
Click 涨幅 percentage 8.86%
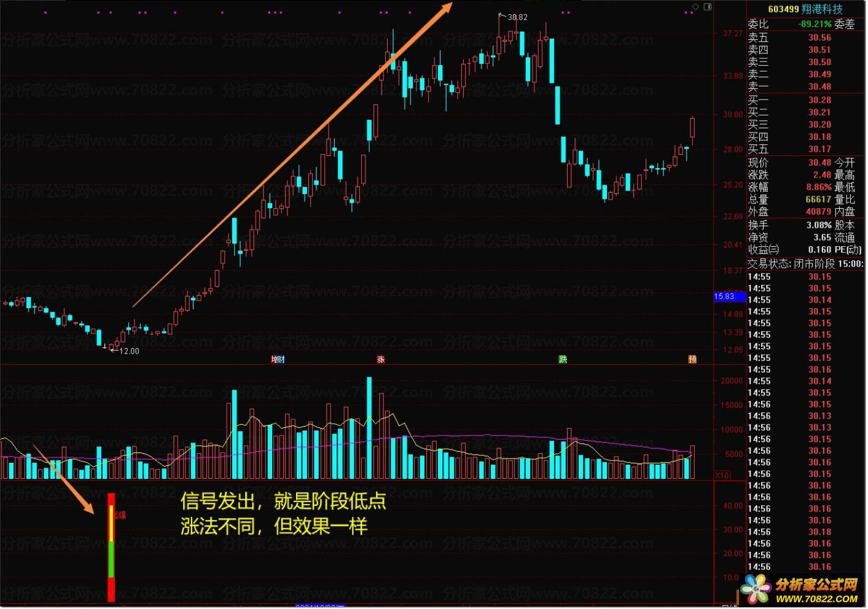click(x=819, y=187)
